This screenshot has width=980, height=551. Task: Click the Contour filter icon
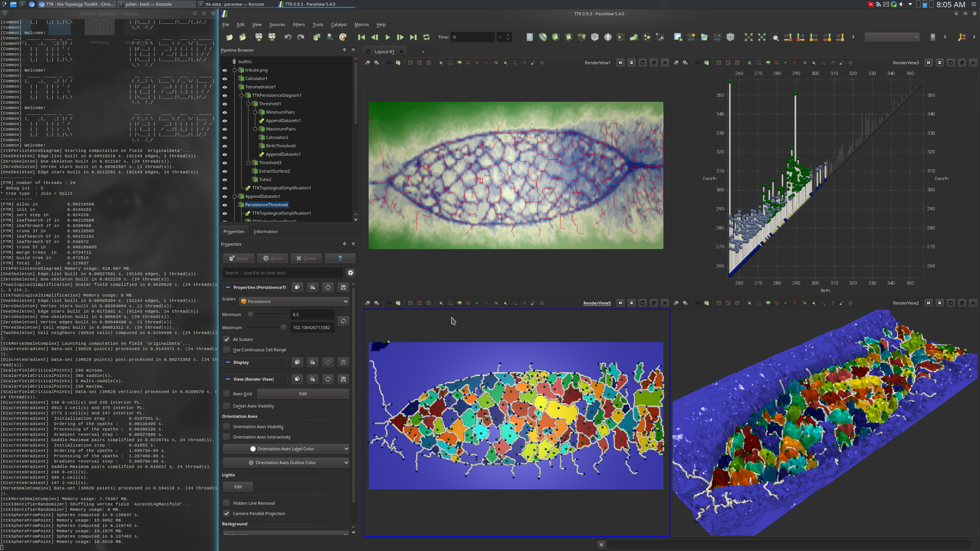click(543, 37)
